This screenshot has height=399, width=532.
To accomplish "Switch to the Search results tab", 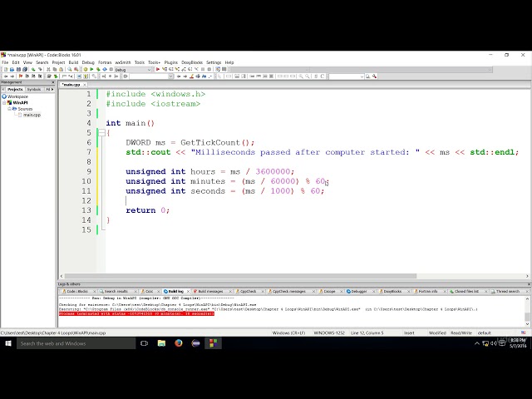I will [x=116, y=291].
